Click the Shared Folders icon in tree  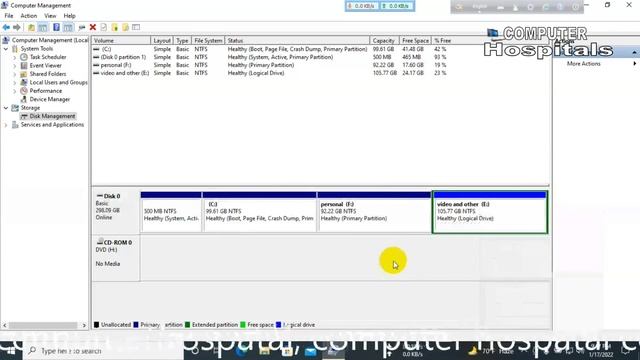pos(24,74)
